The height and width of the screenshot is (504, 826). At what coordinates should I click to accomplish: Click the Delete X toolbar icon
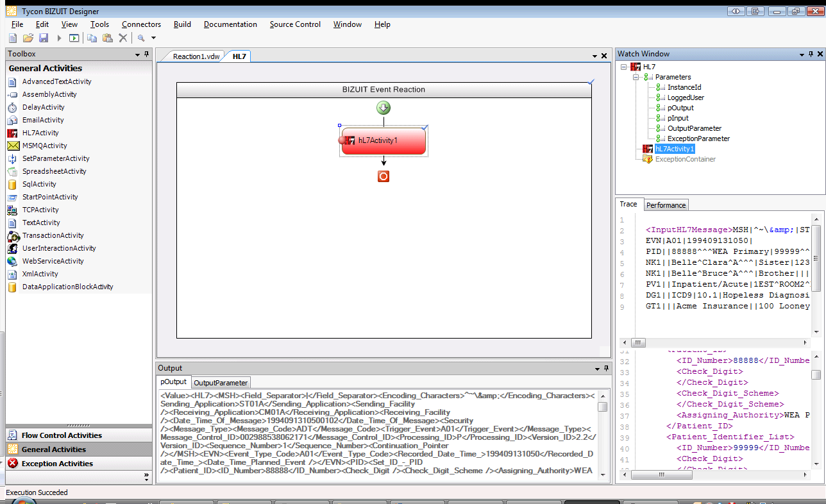click(123, 38)
